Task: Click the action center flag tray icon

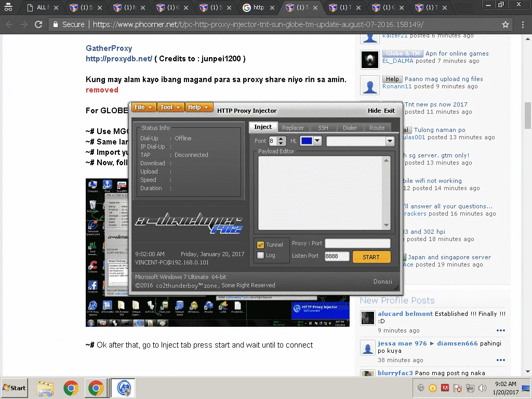Action: click(457, 388)
